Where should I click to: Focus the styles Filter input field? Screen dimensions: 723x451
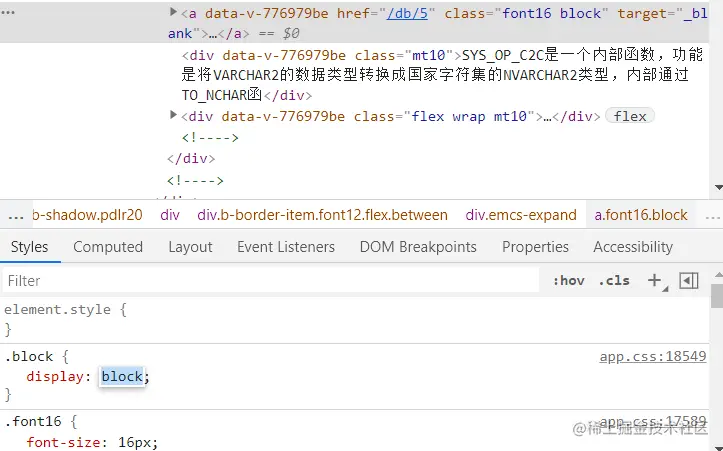271,280
